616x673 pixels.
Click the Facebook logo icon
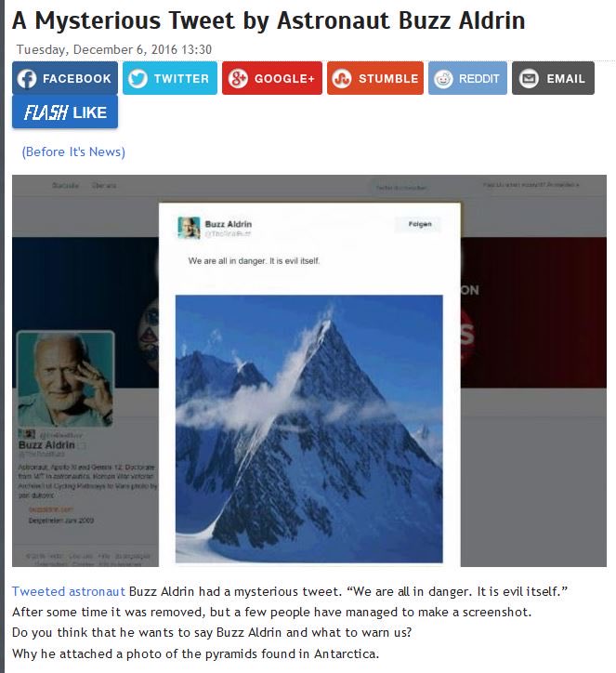coord(27,79)
